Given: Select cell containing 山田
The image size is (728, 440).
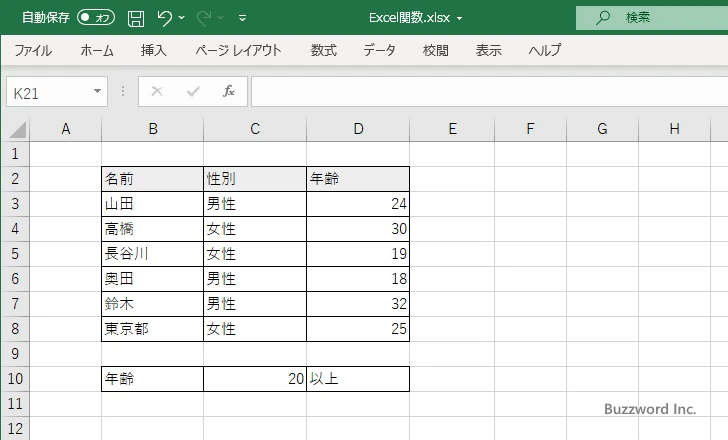Looking at the screenshot, I should [x=152, y=204].
